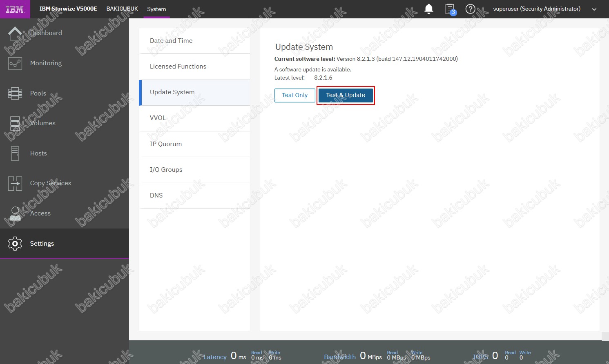Select DNS settings item
Screen dimensions: 609x364
[194, 195]
